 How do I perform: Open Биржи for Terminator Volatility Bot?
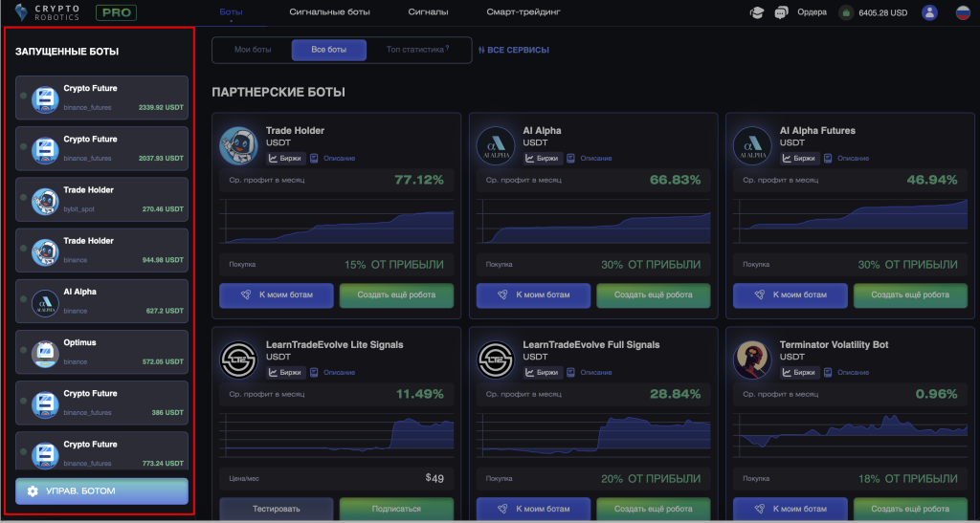pos(799,373)
